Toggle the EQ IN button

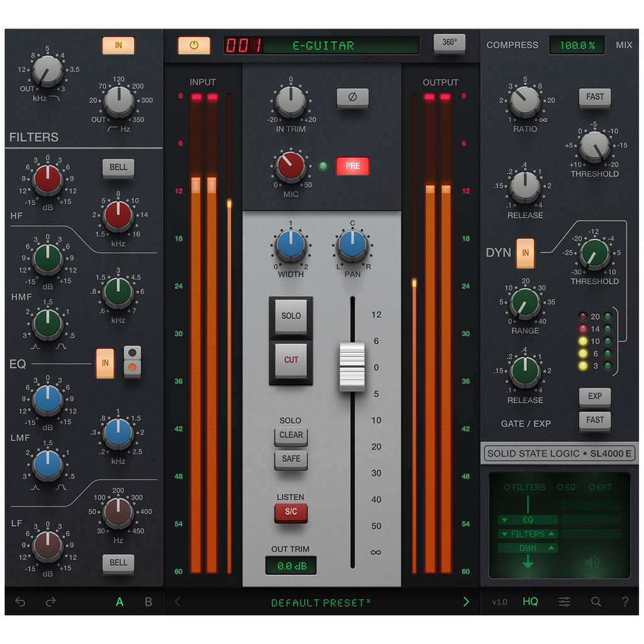coord(105,363)
